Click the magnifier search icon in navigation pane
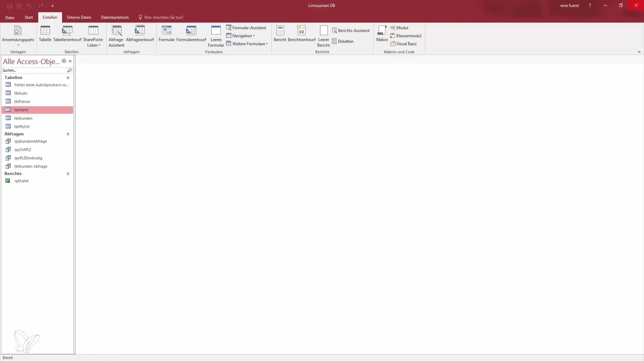The image size is (644, 362). [69, 70]
